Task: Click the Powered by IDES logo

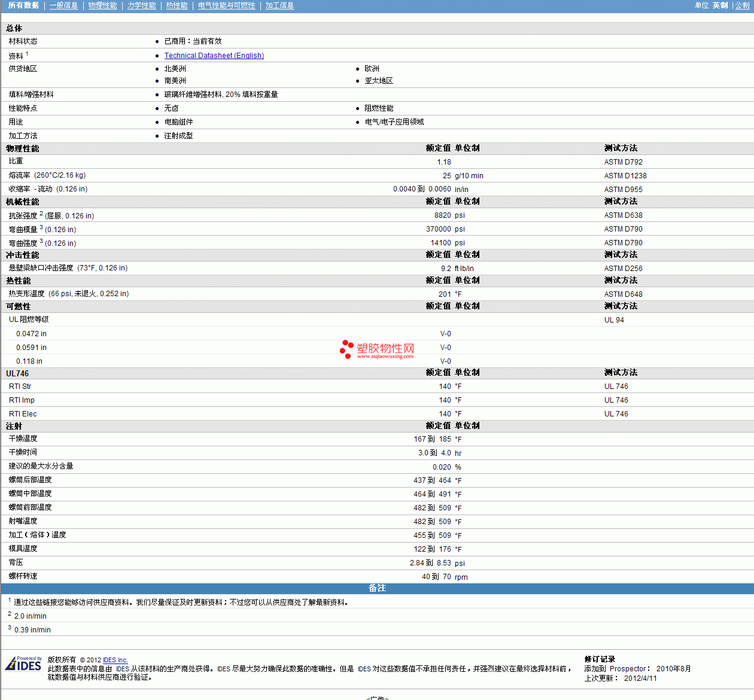Action: tap(23, 664)
